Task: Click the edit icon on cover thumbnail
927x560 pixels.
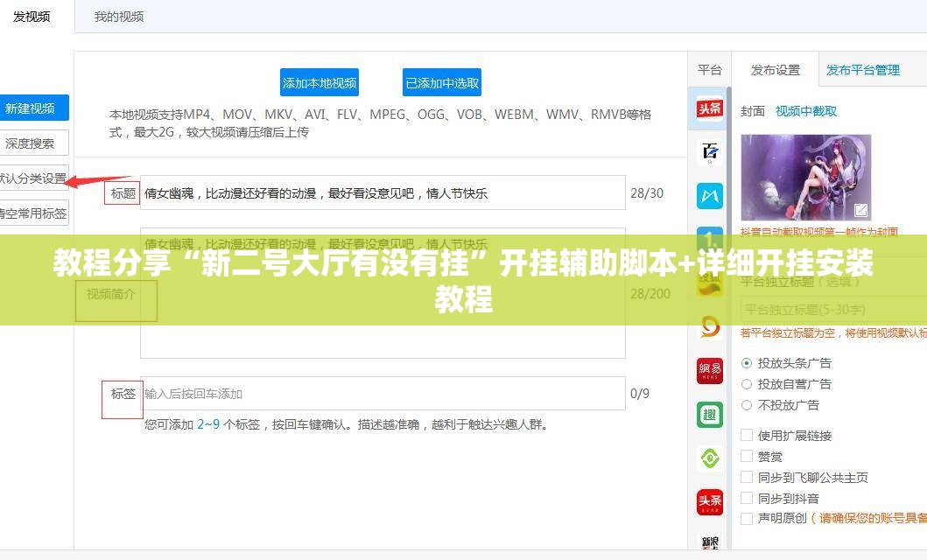Action: pos(860,210)
